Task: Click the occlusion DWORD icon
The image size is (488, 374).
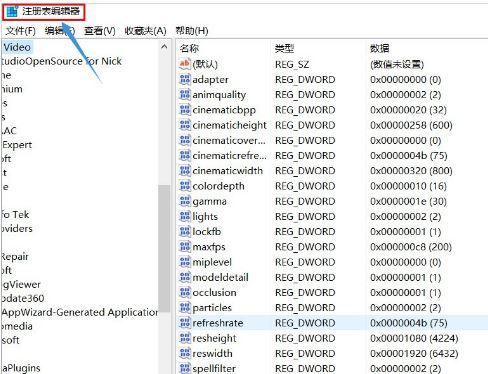Action: (185, 293)
